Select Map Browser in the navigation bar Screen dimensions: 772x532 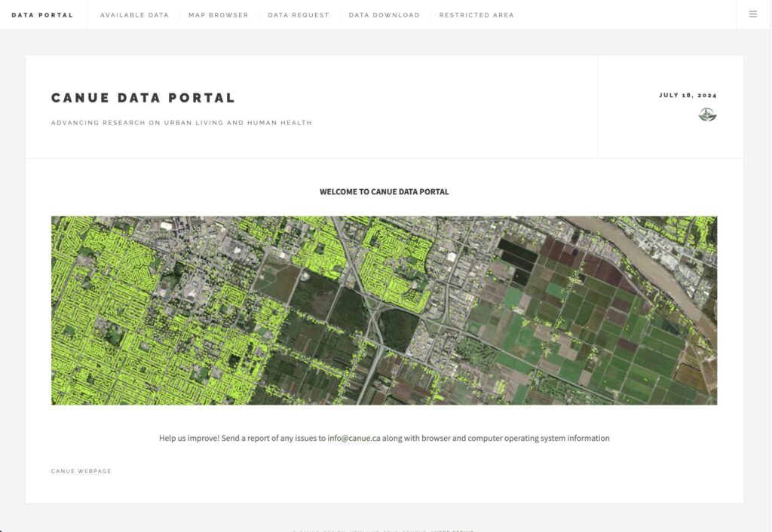218,15
